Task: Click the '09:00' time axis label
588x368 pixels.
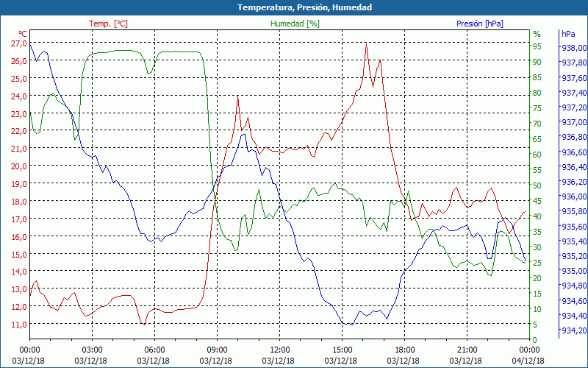Action: coord(217,350)
